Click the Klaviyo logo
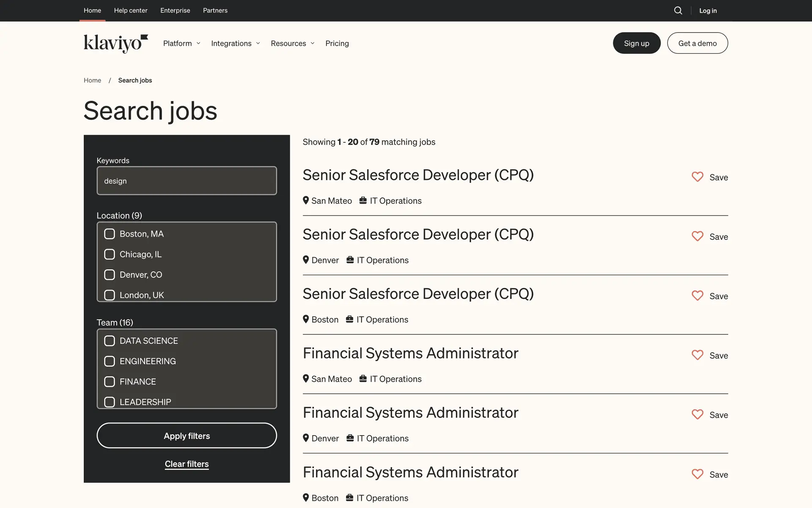The image size is (812, 508). 115,43
